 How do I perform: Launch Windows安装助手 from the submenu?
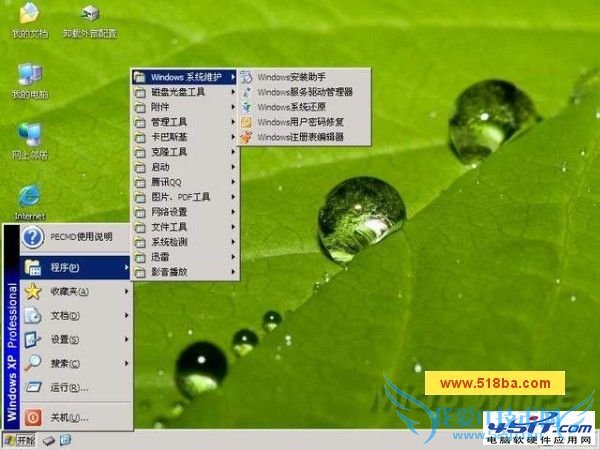click(x=305, y=77)
